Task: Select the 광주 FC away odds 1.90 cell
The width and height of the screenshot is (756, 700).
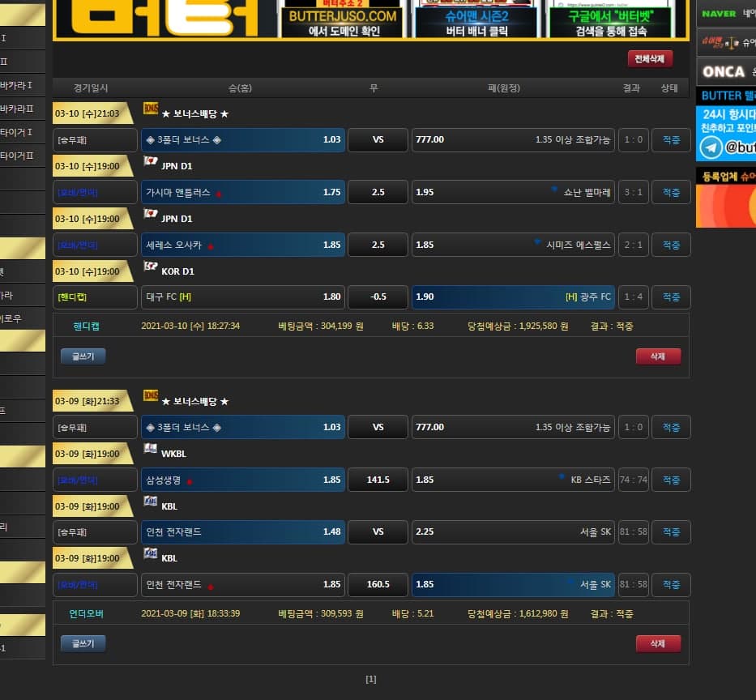Action: pyautogui.click(x=513, y=297)
